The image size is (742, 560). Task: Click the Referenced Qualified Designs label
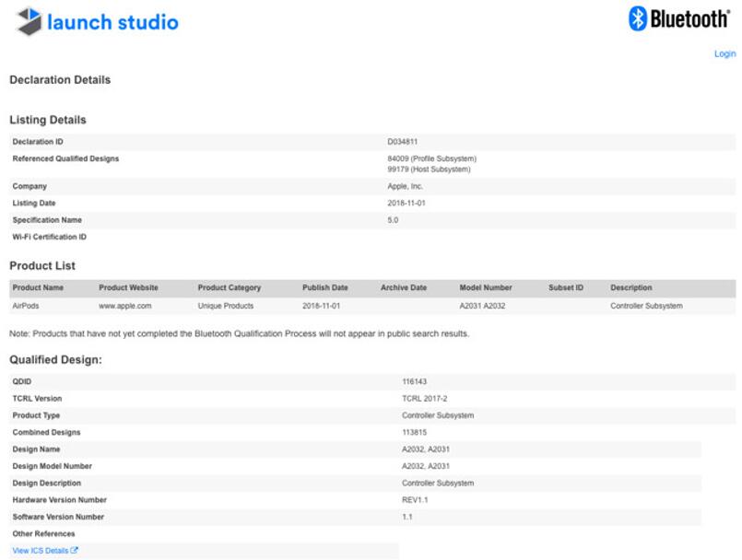[x=65, y=159]
